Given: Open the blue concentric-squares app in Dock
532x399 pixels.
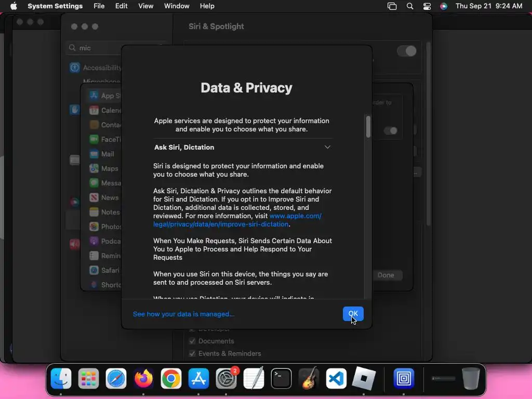Looking at the screenshot, I should pos(404,378).
